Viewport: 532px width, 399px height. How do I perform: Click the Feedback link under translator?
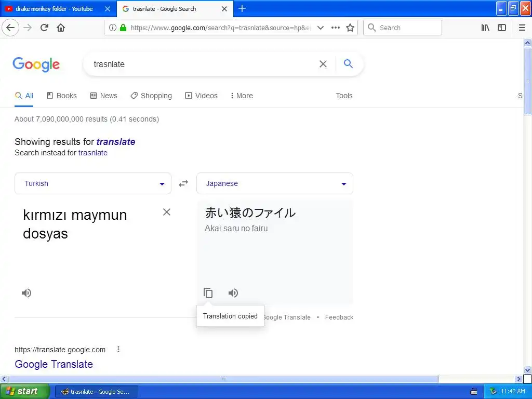pyautogui.click(x=339, y=317)
